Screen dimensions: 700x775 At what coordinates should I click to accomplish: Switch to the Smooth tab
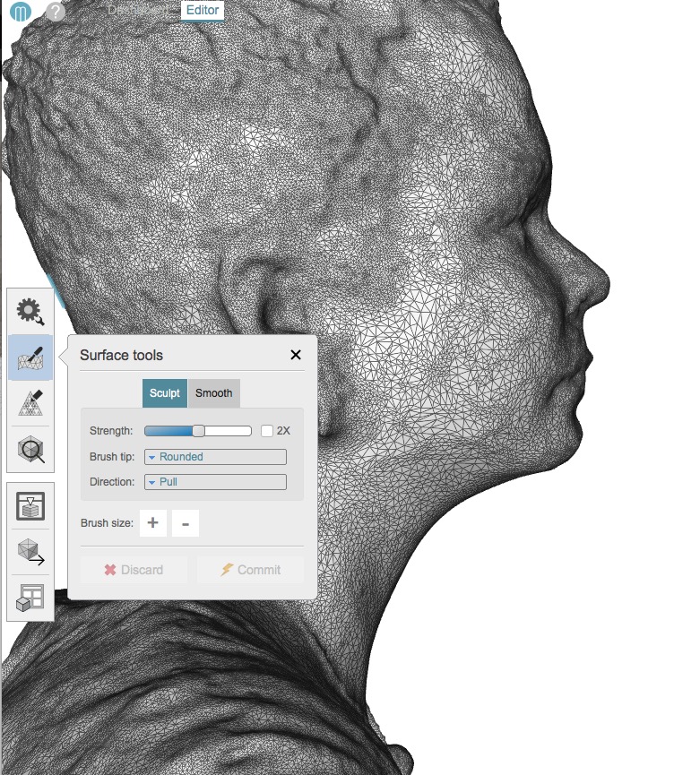pos(213,393)
